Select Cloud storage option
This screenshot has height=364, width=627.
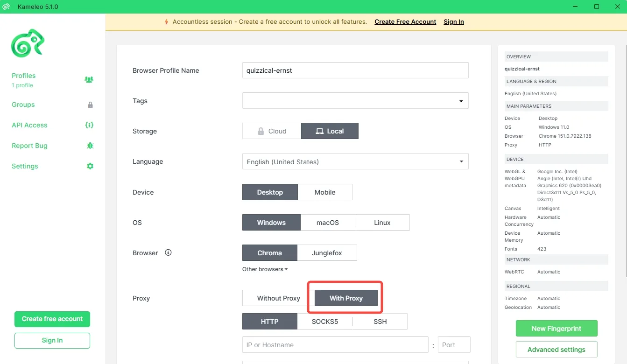tap(272, 131)
